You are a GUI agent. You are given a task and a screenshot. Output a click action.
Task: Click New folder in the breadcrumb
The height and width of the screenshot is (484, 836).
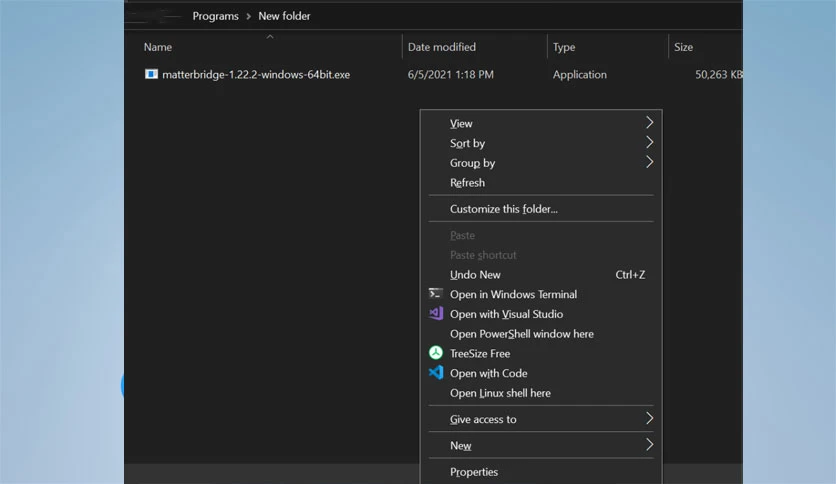coord(284,16)
